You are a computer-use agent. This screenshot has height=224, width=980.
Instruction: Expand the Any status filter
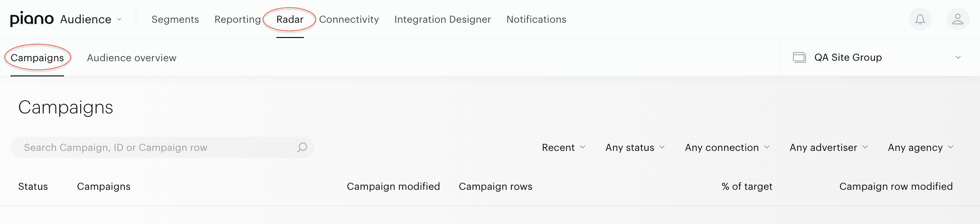click(x=635, y=148)
